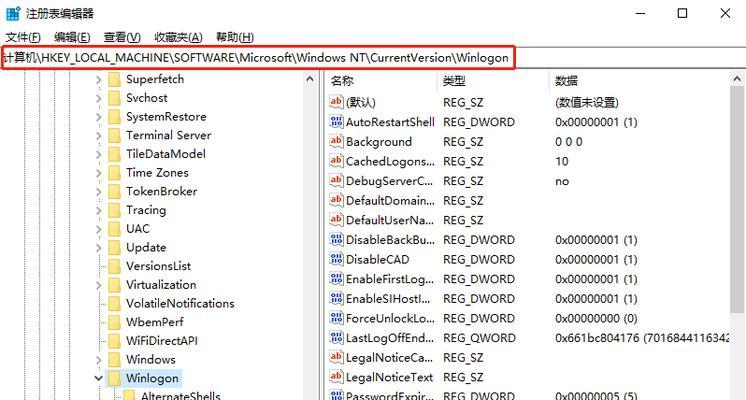Click the data value 10 of CachedLogons
Image resolution: width=746 pixels, height=400 pixels.
point(562,161)
